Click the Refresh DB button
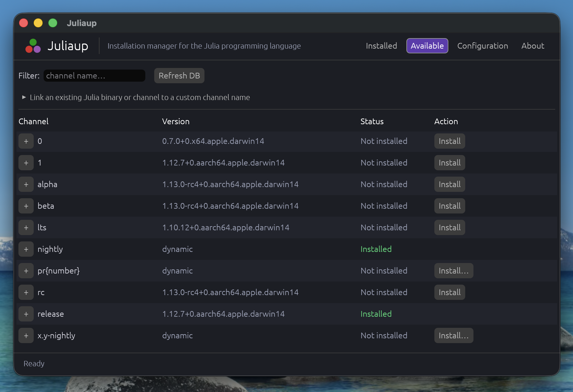The image size is (573, 392). [179, 76]
